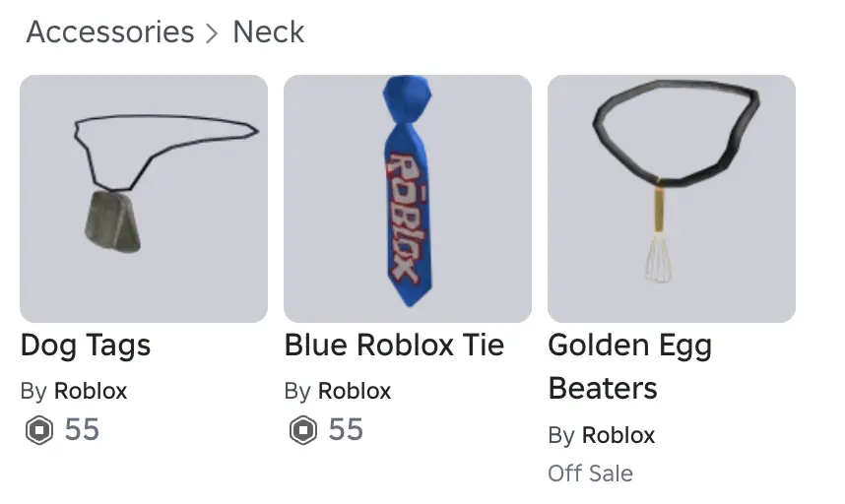The height and width of the screenshot is (504, 845).
Task: Open Roblox creator link under Golden Egg Beaters
Action: click(618, 435)
